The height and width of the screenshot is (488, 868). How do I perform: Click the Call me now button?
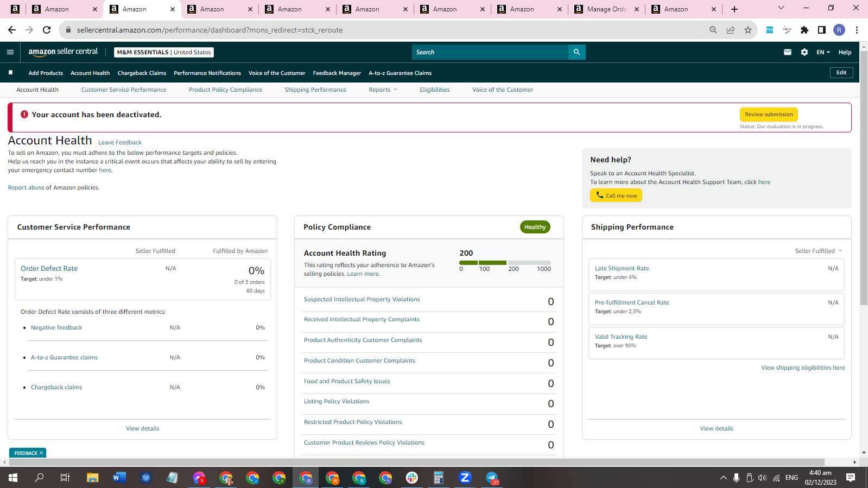tap(616, 195)
